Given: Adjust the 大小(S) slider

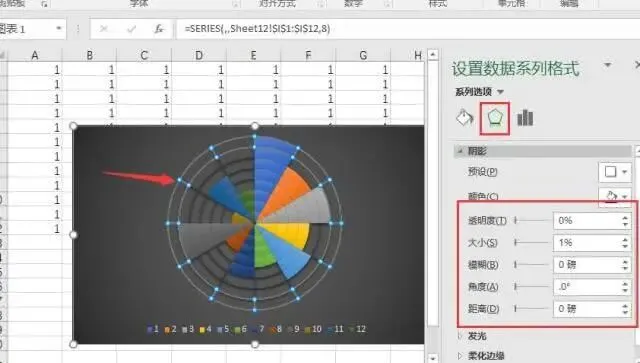Looking at the screenshot, I should click(x=531, y=243).
